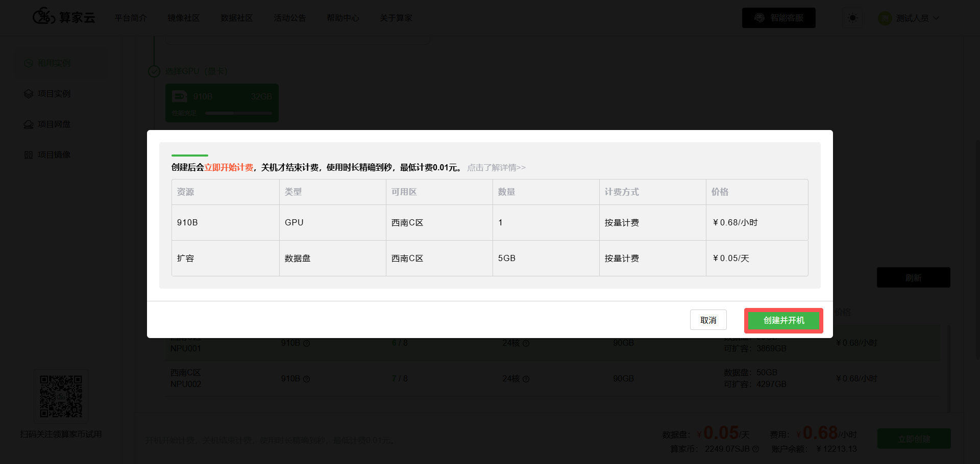Open the 活动公告 nav item
This screenshot has height=464, width=980.
coord(290,18)
